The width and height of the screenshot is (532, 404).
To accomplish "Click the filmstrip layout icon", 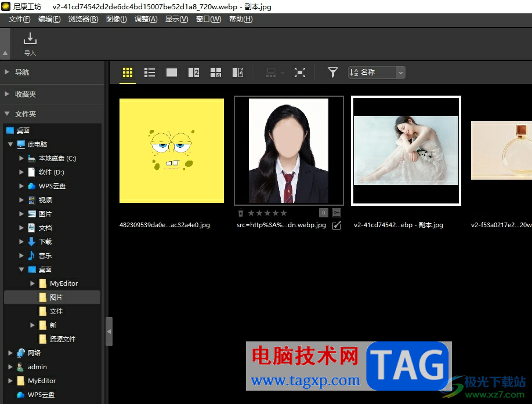I will click(271, 72).
